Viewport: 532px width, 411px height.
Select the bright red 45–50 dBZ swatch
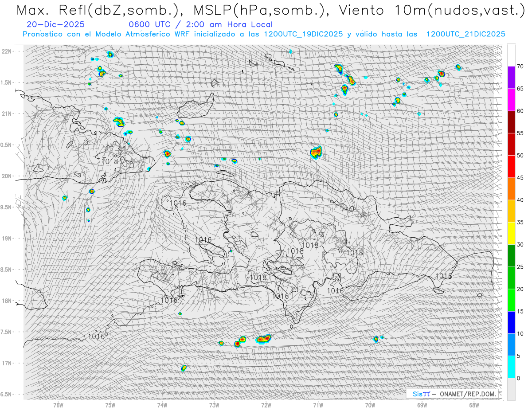[x=511, y=167]
